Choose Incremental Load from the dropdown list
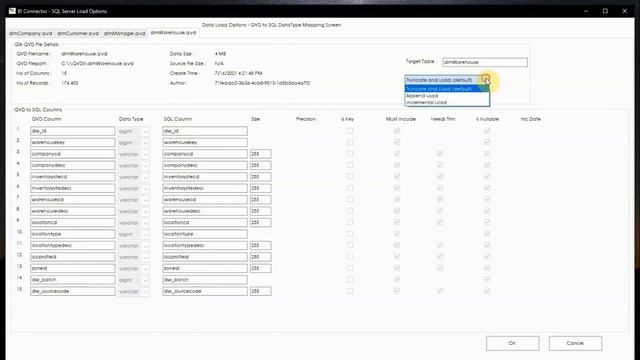640x360 pixels. (447, 102)
